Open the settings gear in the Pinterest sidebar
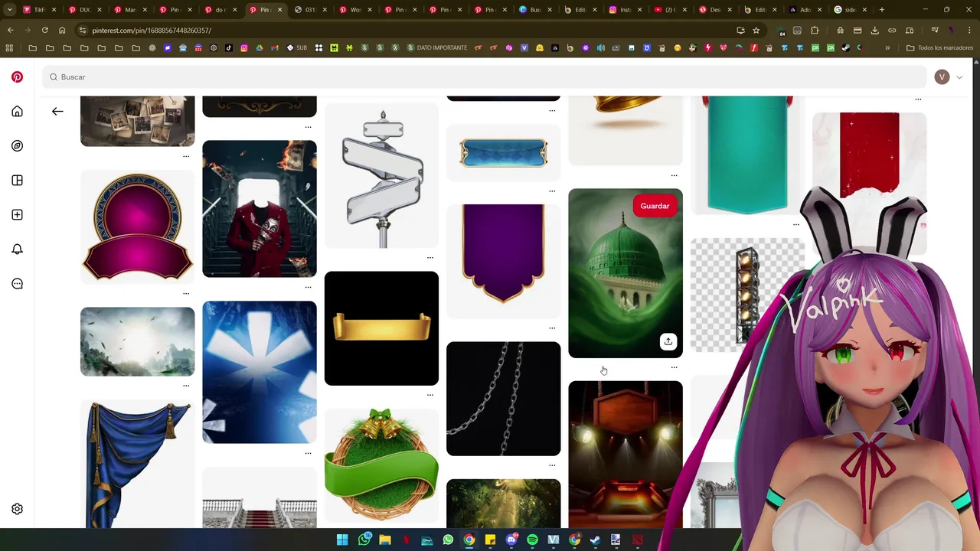The width and height of the screenshot is (980, 551). pos(17,509)
